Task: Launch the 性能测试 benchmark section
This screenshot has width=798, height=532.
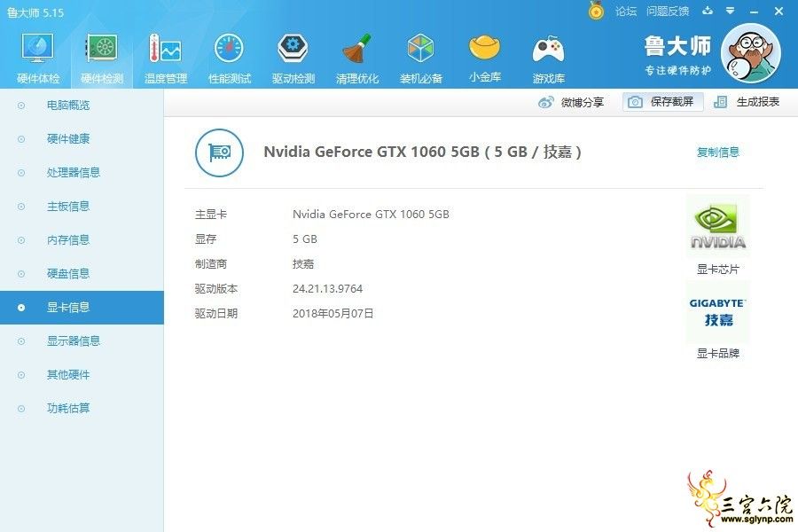Action: (x=230, y=59)
